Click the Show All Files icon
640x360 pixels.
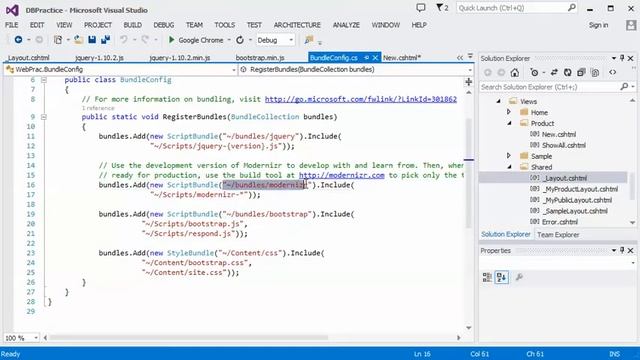[x=595, y=73]
